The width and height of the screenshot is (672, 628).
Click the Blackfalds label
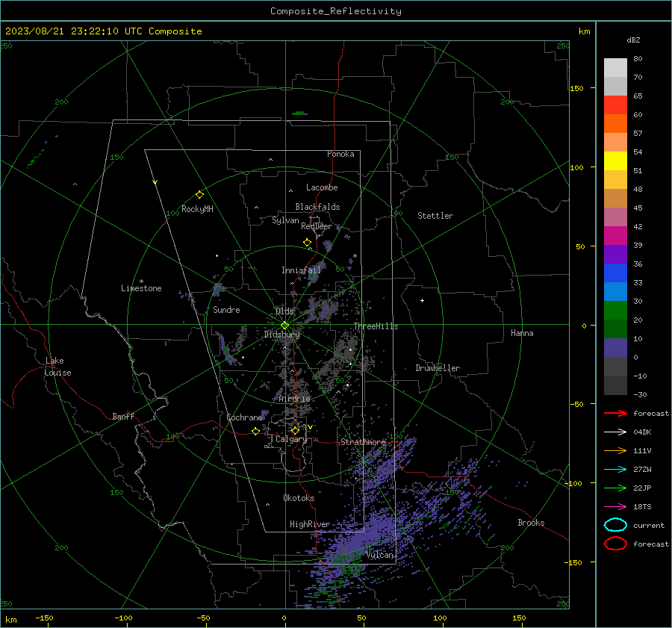click(317, 207)
